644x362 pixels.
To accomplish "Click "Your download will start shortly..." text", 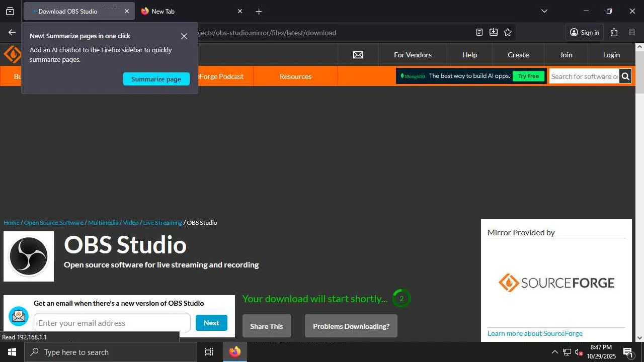I will pos(315,299).
